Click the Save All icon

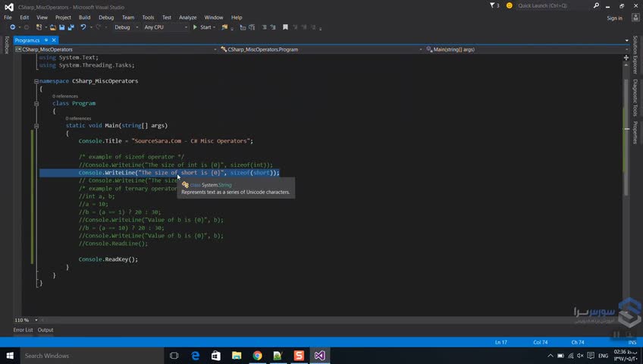click(x=71, y=27)
